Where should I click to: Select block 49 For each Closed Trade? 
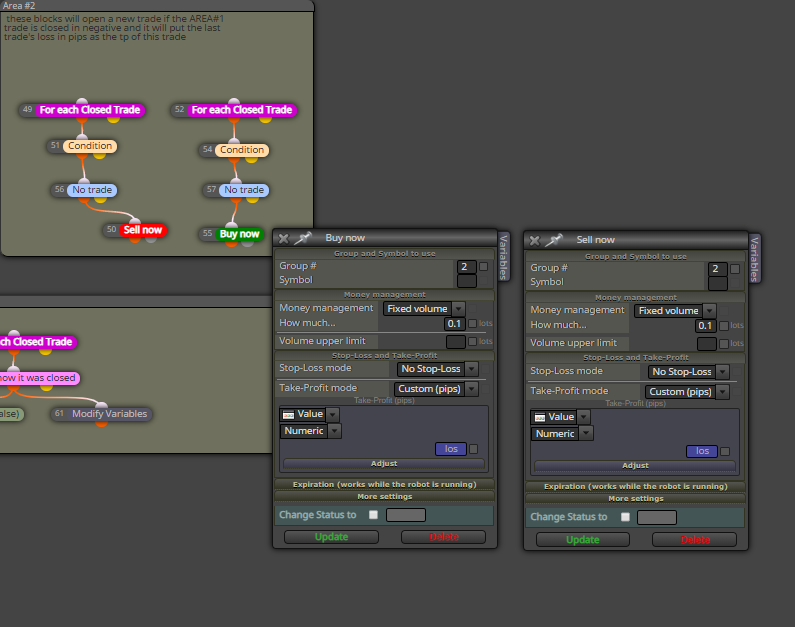point(83,110)
